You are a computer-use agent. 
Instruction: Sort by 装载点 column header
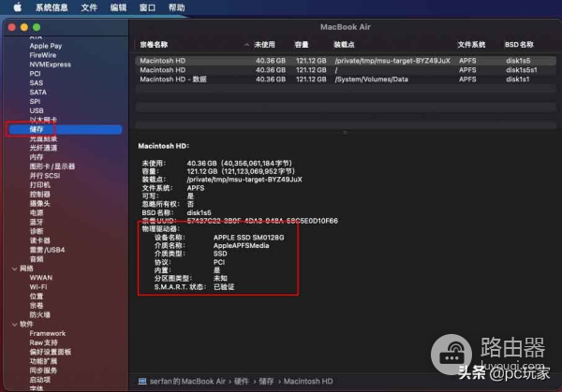click(344, 45)
